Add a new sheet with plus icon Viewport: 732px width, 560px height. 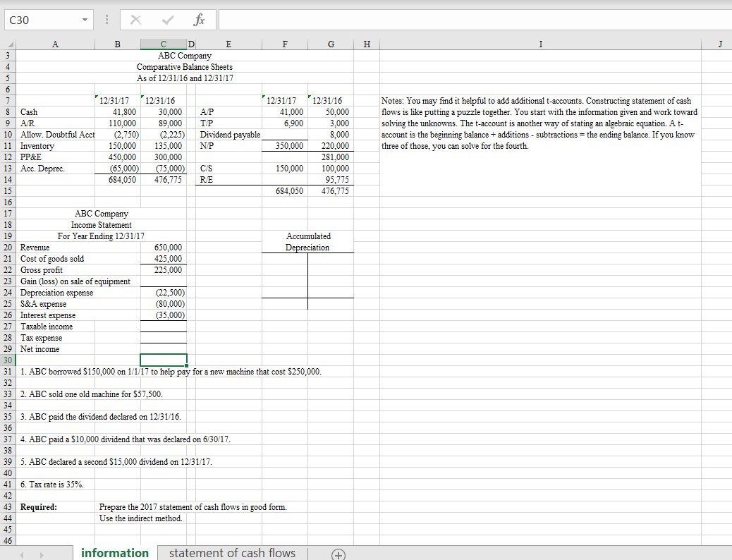point(338,554)
